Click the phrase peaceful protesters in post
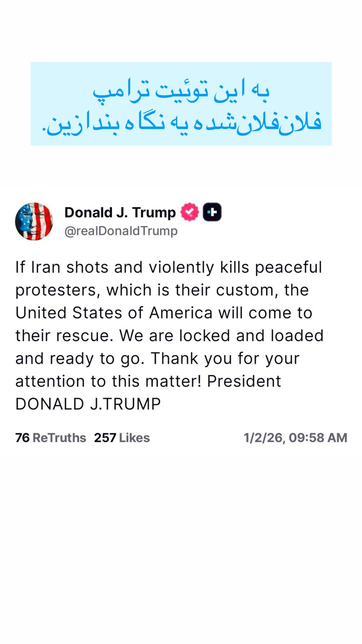The width and height of the screenshot is (362, 644). tap(168, 279)
